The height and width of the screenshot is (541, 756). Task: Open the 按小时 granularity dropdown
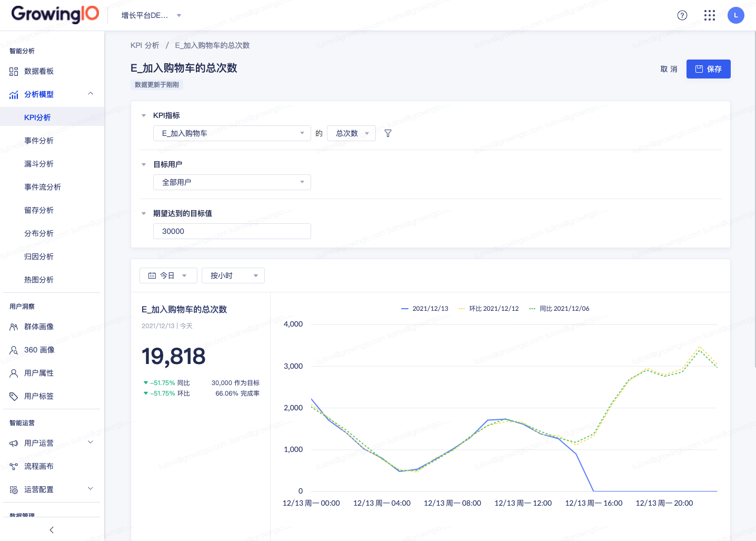[x=233, y=276]
